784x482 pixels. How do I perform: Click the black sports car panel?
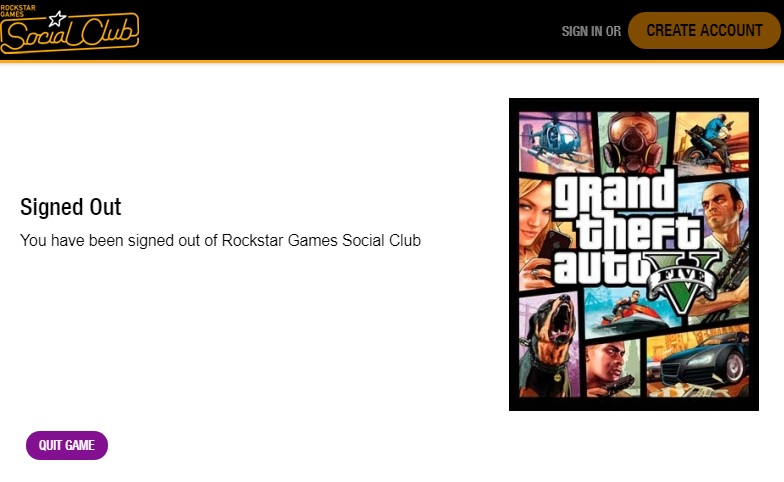coord(698,362)
